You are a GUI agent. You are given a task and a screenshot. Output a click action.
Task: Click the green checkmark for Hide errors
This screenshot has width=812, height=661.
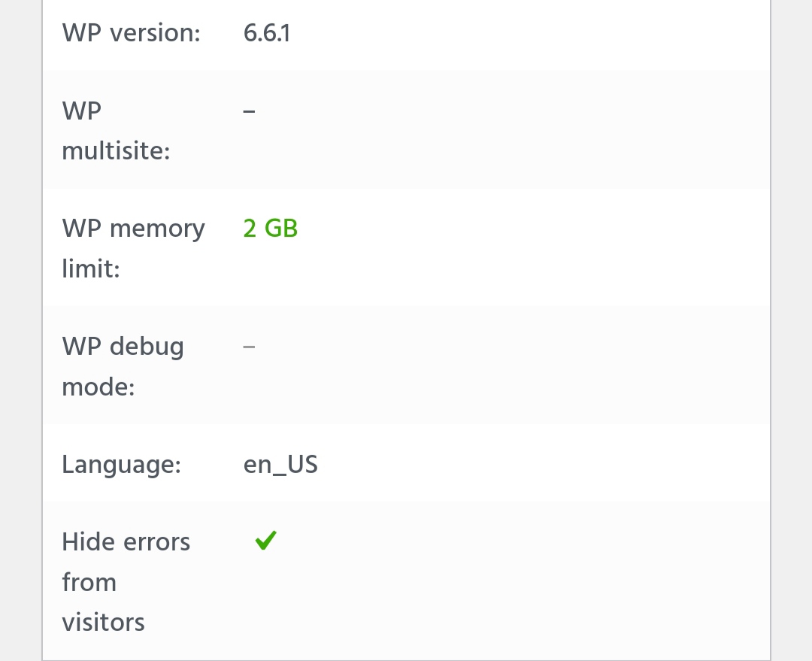click(x=266, y=540)
